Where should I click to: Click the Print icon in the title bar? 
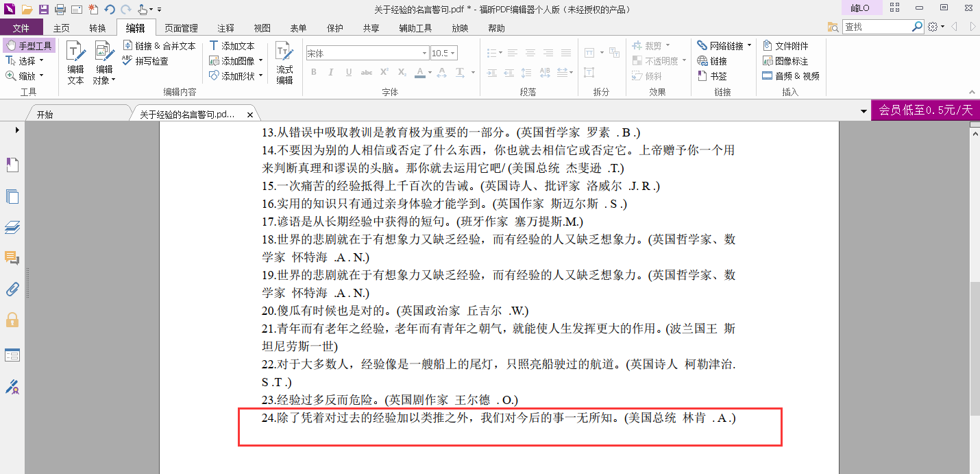[x=60, y=10]
